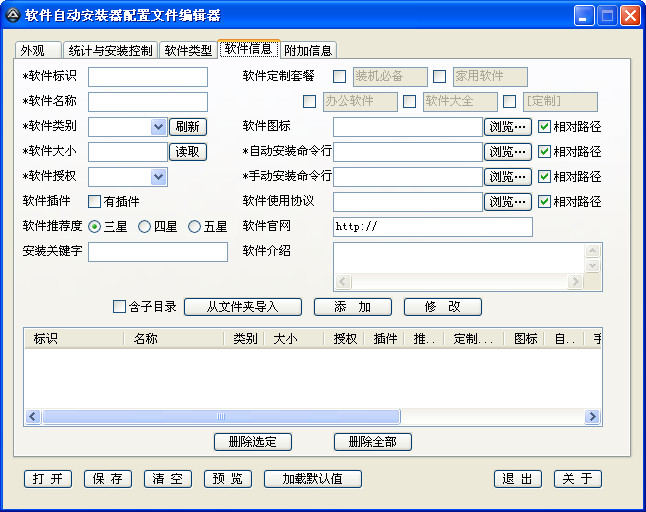The height and width of the screenshot is (512, 646).
Task: Focus the 软件标识 input field
Action: (x=148, y=77)
